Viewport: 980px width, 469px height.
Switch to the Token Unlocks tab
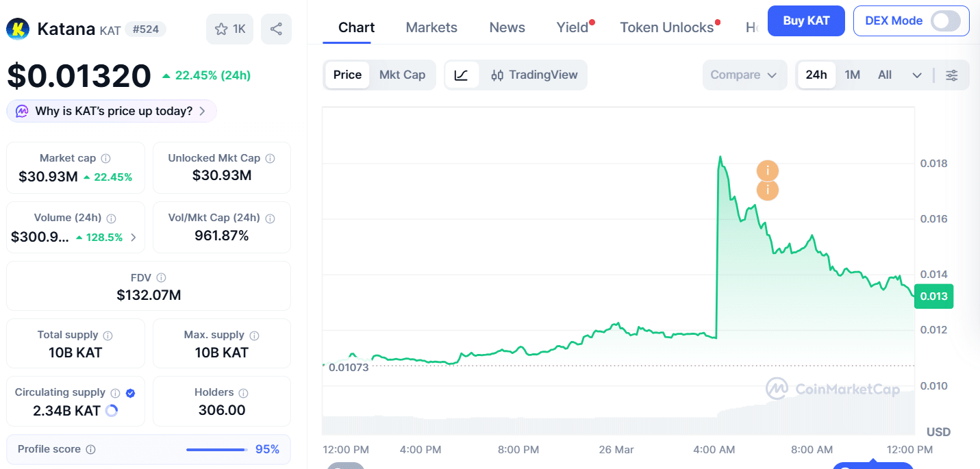[x=666, y=27]
